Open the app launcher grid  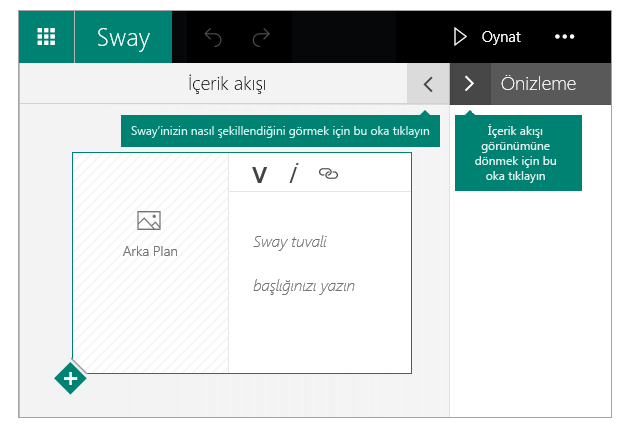[46, 37]
